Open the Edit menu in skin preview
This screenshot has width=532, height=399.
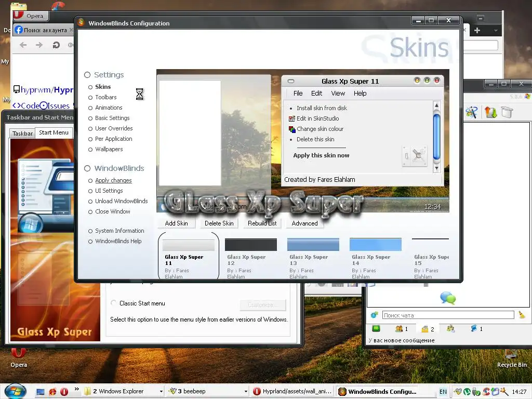coord(316,94)
